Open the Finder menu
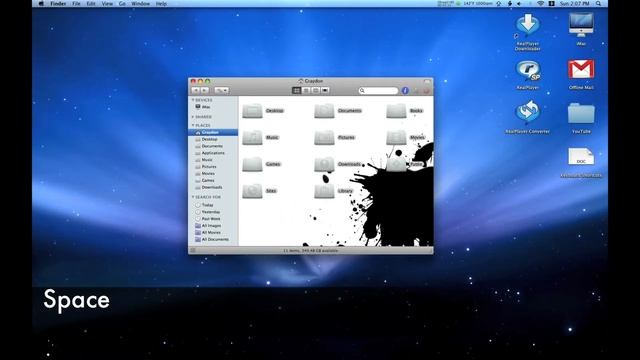The image size is (640, 360). [58, 4]
